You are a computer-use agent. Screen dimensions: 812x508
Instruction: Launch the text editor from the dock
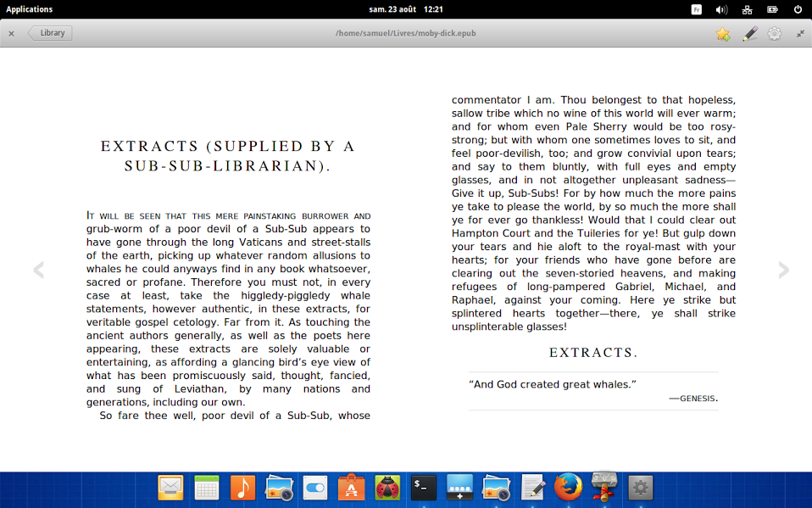pos(532,488)
